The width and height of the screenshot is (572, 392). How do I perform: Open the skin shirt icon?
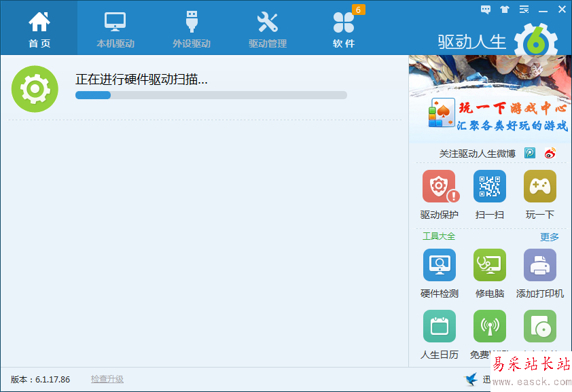[x=505, y=10]
